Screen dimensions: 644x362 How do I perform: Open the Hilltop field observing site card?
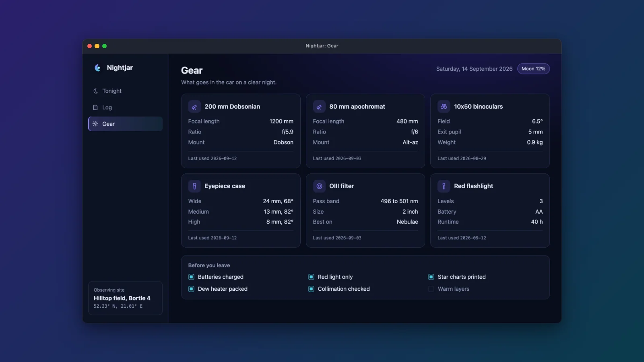125,298
